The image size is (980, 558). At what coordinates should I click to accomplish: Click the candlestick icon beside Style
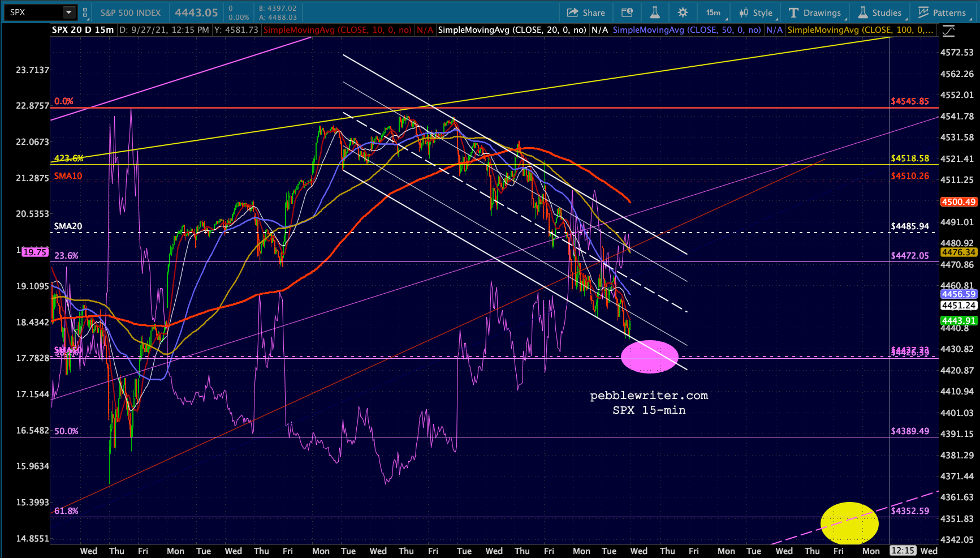[x=744, y=12]
